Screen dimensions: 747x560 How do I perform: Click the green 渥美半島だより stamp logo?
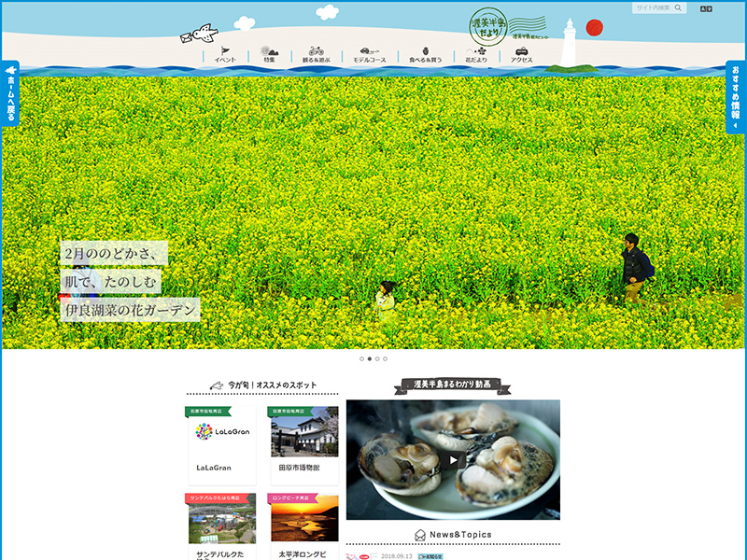[487, 27]
